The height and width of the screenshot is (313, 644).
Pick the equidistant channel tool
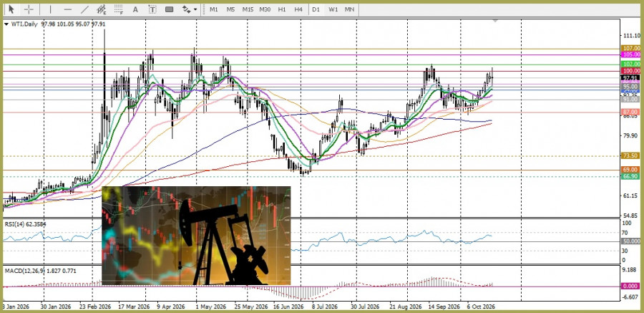pyautogui.click(x=102, y=9)
